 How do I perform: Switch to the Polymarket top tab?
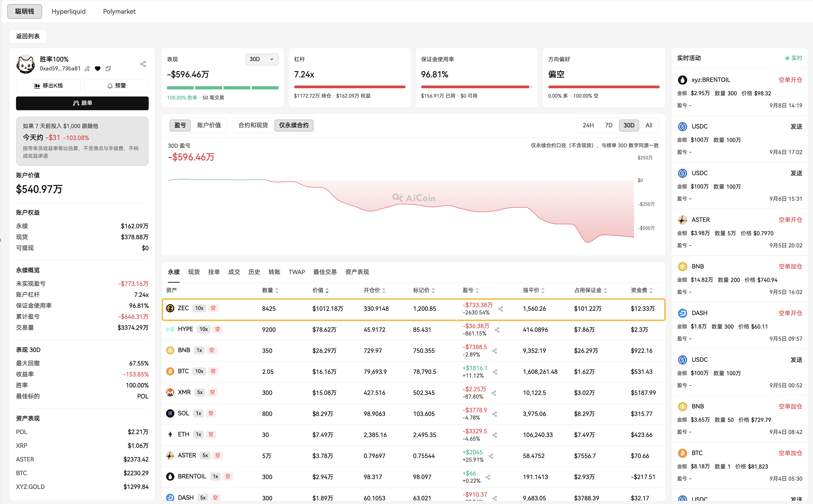click(119, 12)
